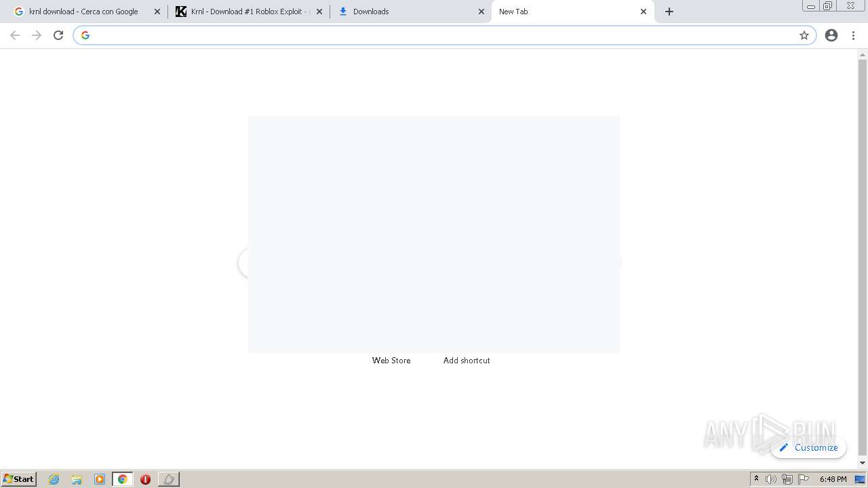
Task: Open Action Center flag icon
Action: 804,479
